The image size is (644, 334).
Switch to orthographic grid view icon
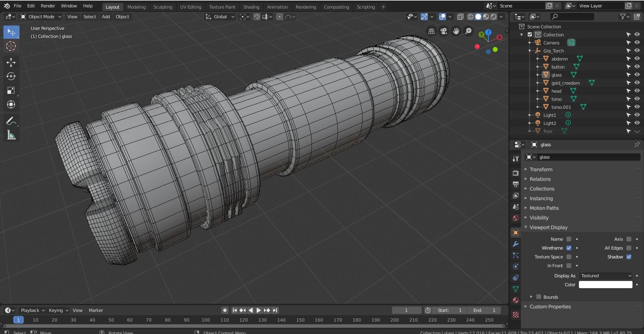pyautogui.click(x=432, y=31)
